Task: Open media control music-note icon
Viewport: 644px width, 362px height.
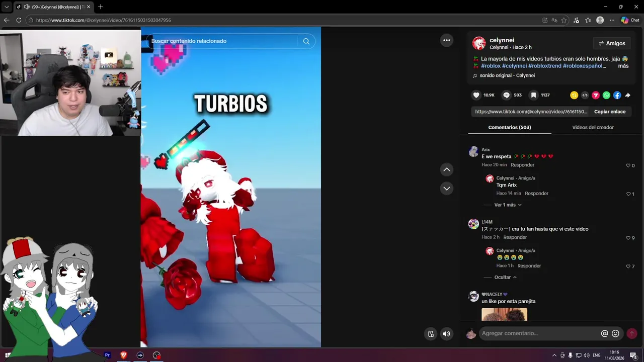Action: coord(576,20)
